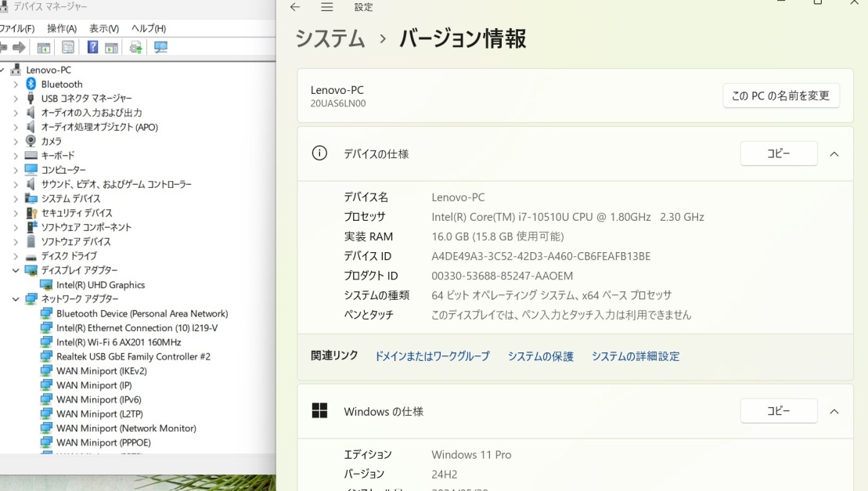Screen dimensions: 868x491
Task: Select WAN Miniport (Network Monitor) in the tree
Action: coord(126,428)
